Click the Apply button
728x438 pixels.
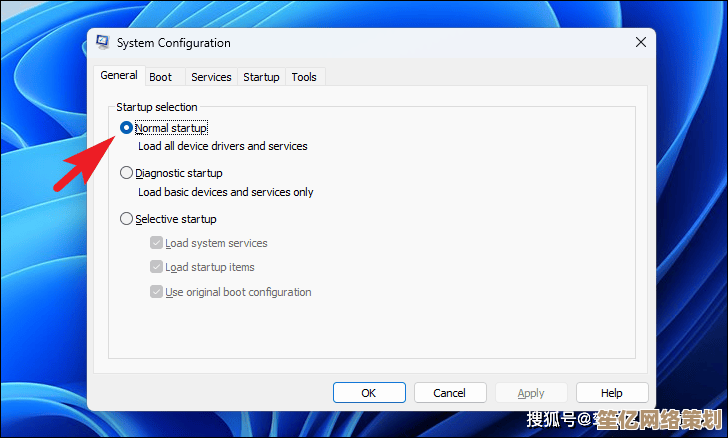(x=531, y=393)
